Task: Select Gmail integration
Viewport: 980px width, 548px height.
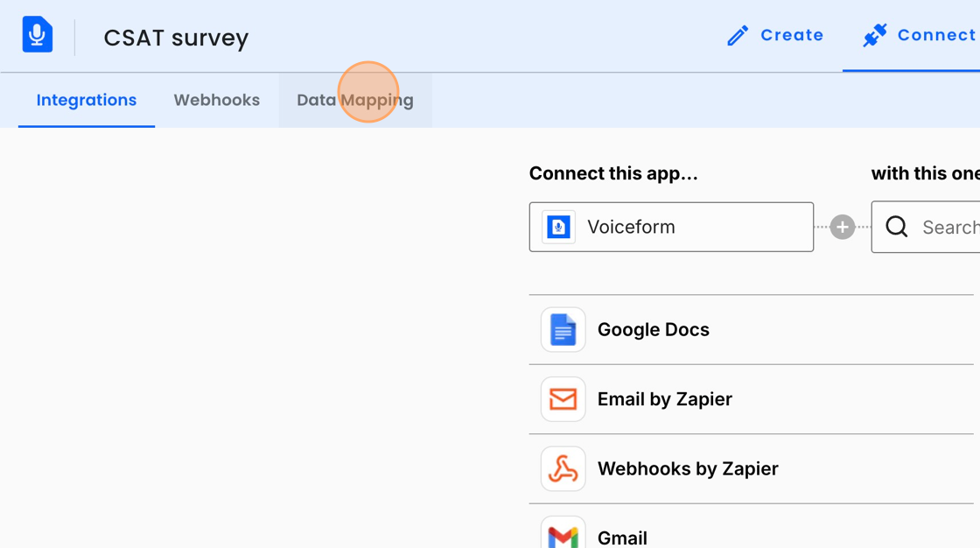Action: coord(752,527)
